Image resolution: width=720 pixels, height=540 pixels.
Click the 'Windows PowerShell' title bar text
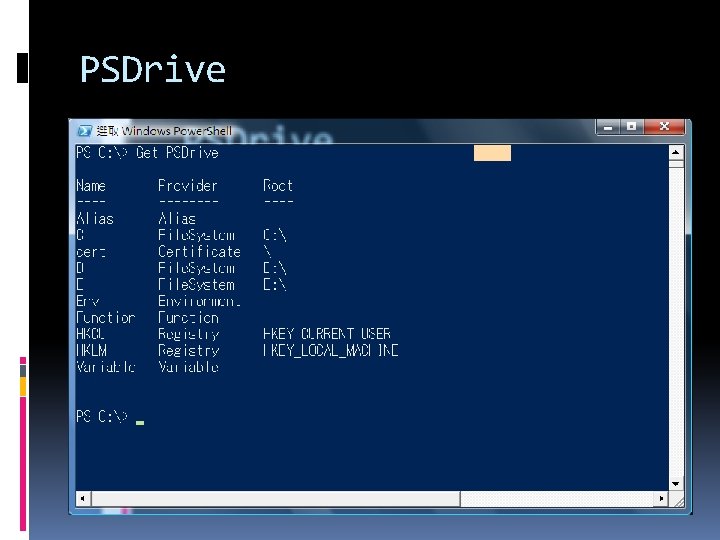coord(177,131)
